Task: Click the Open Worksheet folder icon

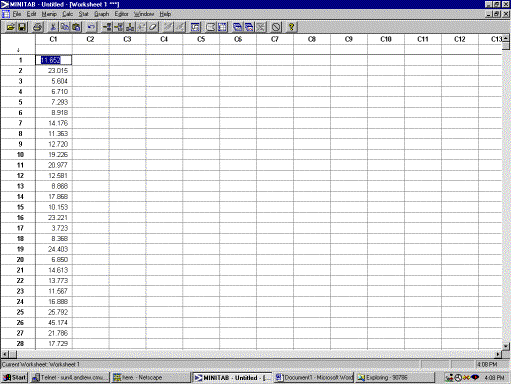Action: (11, 27)
